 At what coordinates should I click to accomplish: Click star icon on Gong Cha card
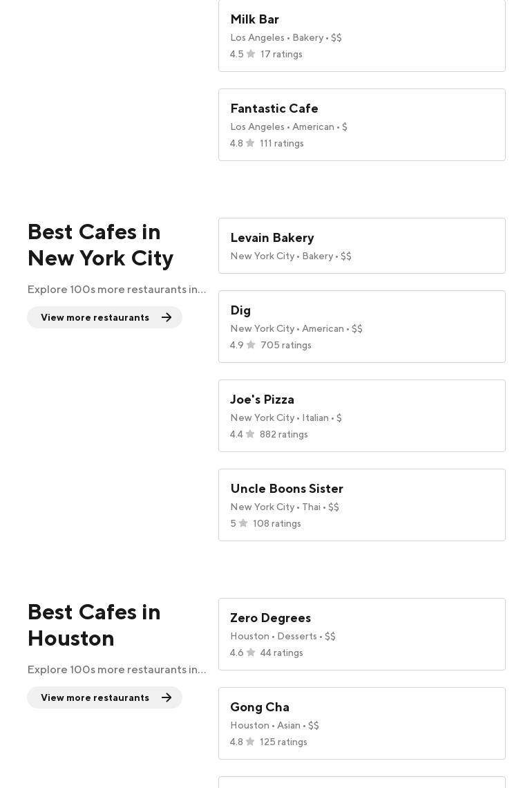pos(250,742)
